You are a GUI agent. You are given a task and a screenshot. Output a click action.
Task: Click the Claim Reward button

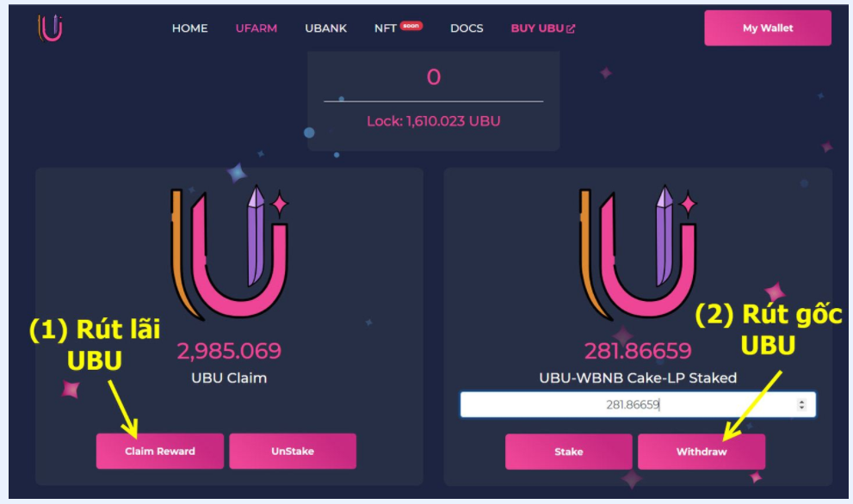tap(160, 451)
